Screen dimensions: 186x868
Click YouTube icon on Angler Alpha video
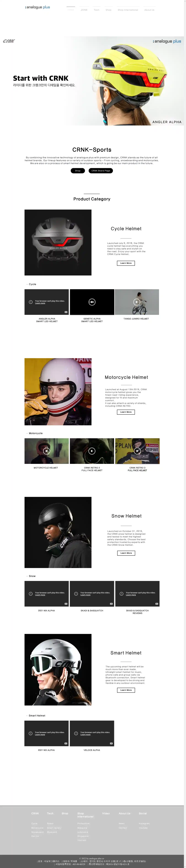66,312
